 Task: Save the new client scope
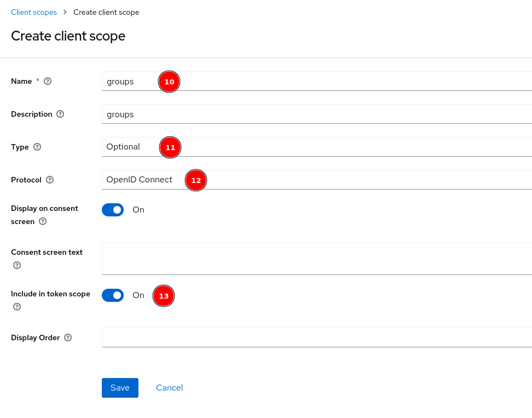pos(120,387)
